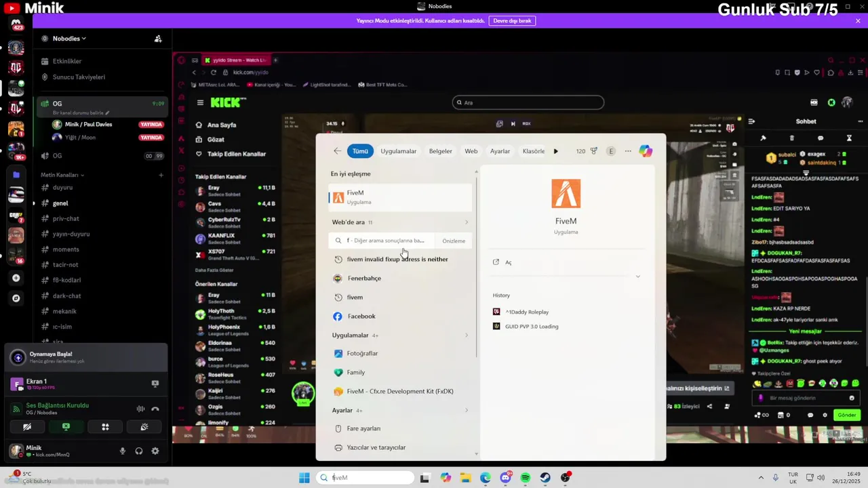Dismiss the purple streamer mode banner
Screen dimensions: 868x488
click(858, 21)
